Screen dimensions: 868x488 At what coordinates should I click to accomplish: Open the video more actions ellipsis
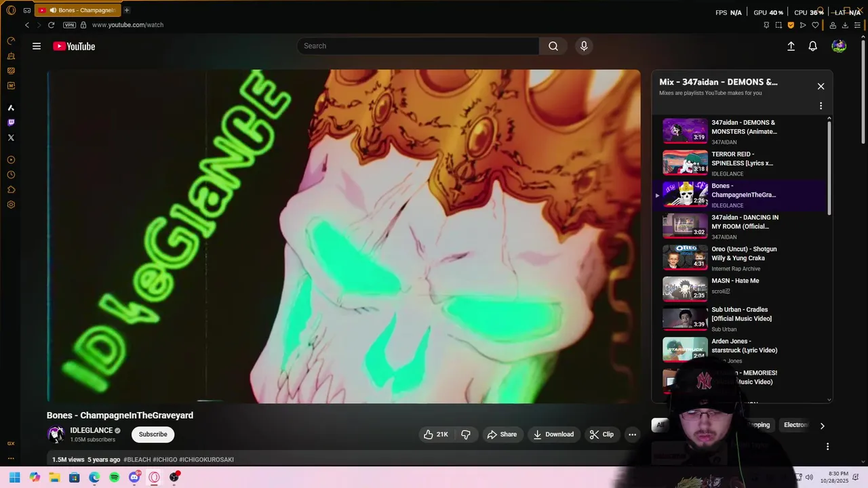click(x=632, y=434)
